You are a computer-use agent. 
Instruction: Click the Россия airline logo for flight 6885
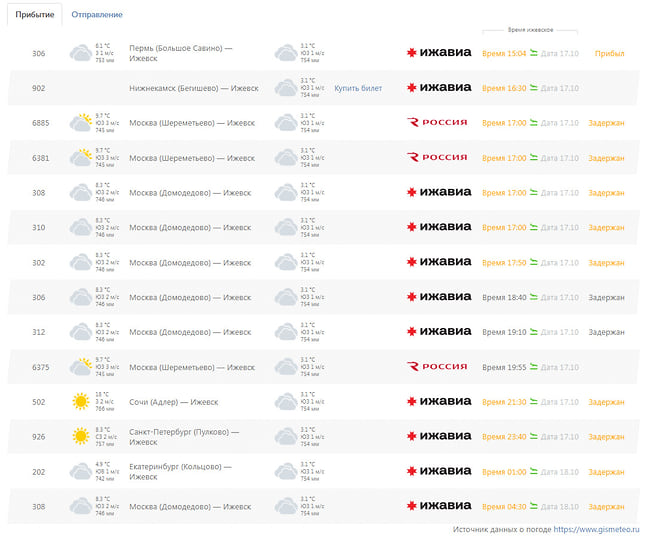(438, 123)
